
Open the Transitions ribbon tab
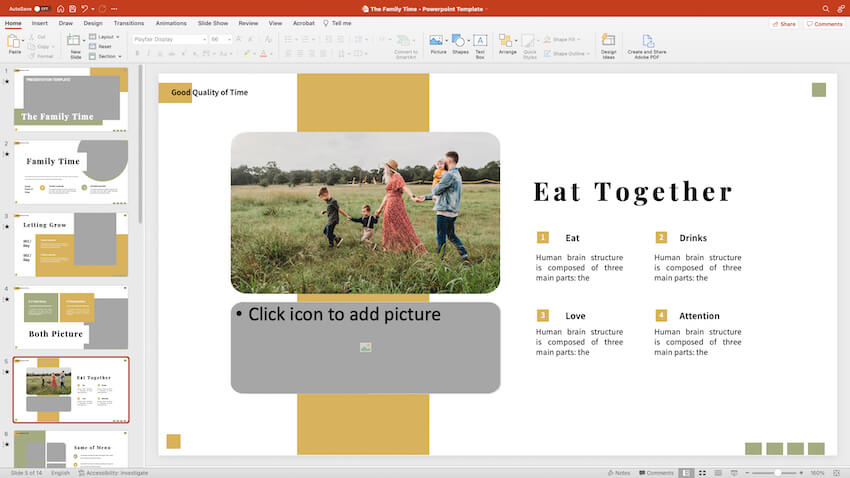pyautogui.click(x=128, y=22)
